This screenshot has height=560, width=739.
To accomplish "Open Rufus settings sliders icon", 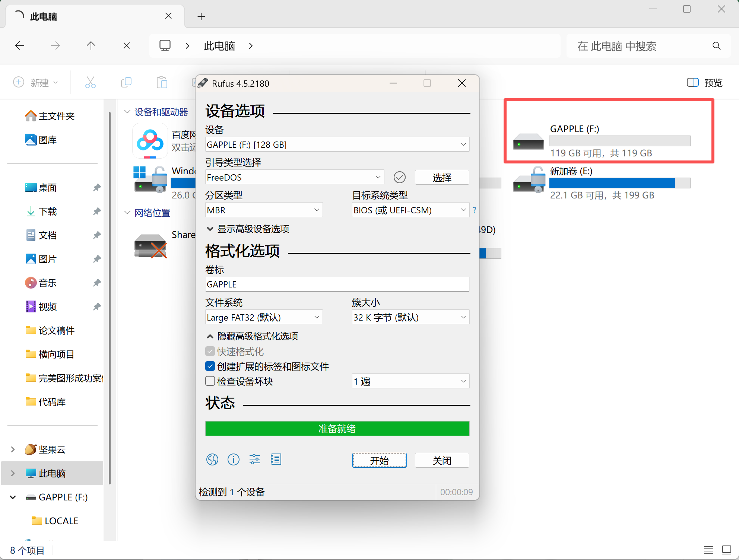I will [x=255, y=459].
